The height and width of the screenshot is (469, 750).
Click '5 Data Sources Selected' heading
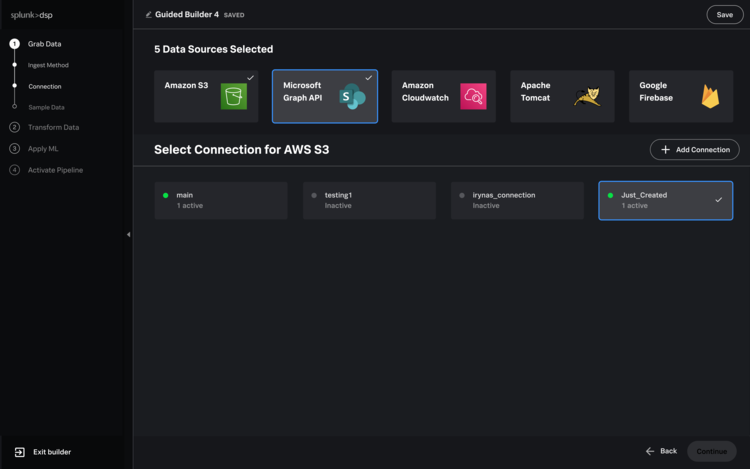(x=213, y=49)
